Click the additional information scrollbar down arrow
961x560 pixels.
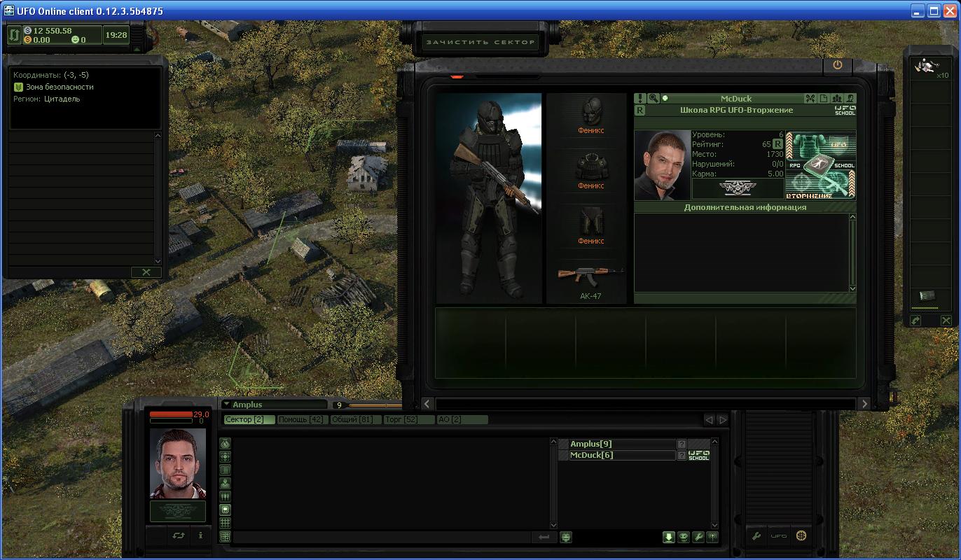click(852, 288)
